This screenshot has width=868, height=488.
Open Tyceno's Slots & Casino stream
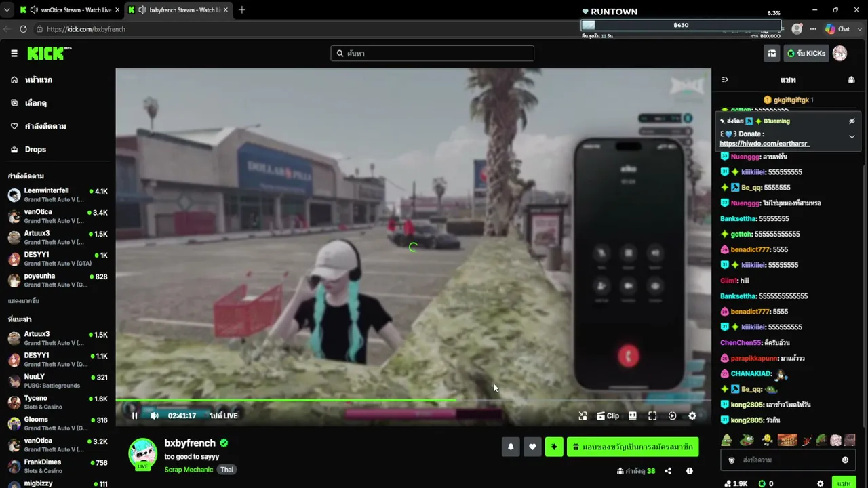tap(58, 402)
